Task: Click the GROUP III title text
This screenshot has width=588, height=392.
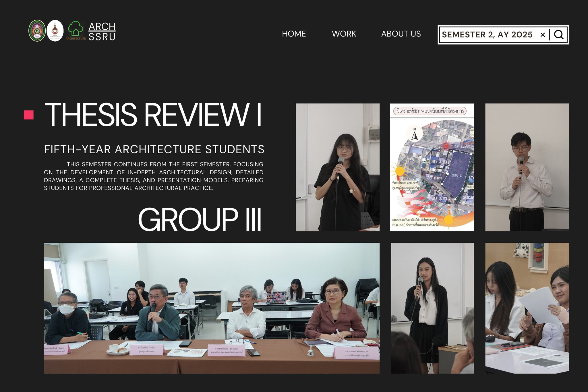Action: [200, 220]
